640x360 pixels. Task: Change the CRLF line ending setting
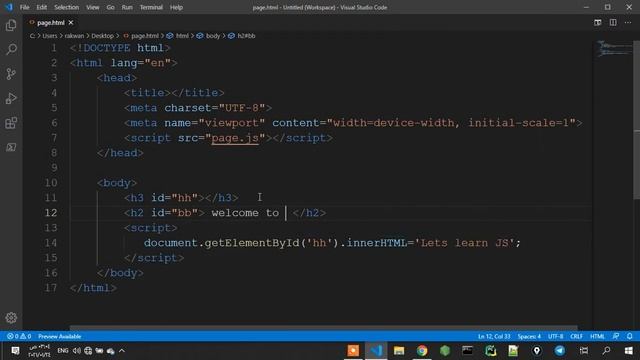(x=576, y=336)
